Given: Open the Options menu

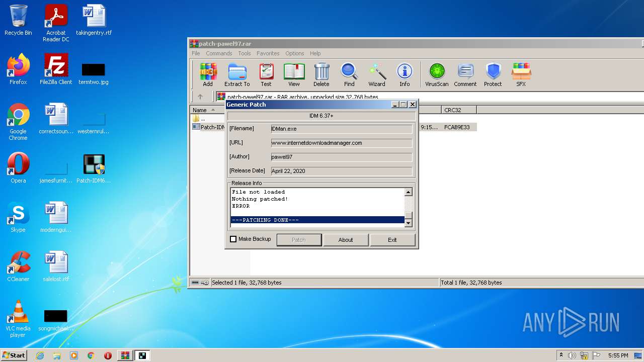Looking at the screenshot, I should coord(295,53).
